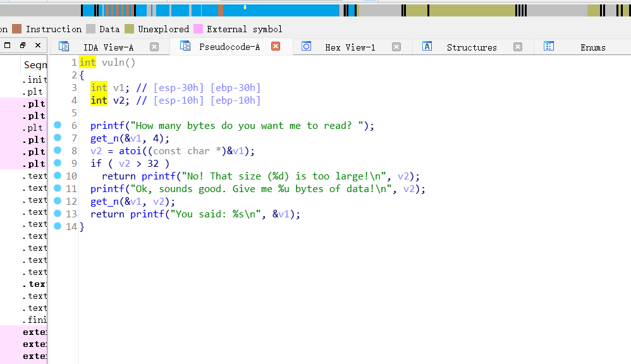Click the Pseudocode-A tab icon
631x364 pixels.
click(x=185, y=46)
